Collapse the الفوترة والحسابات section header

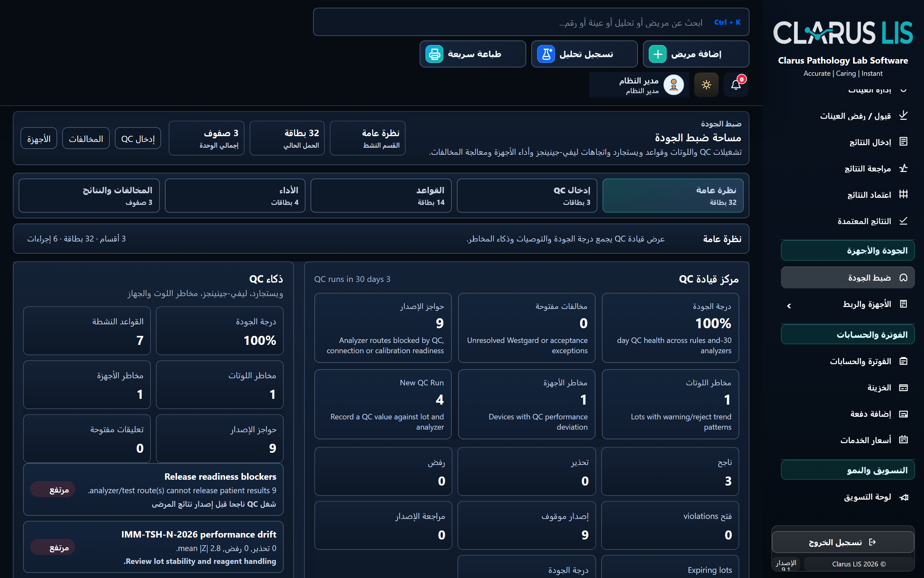coord(848,335)
